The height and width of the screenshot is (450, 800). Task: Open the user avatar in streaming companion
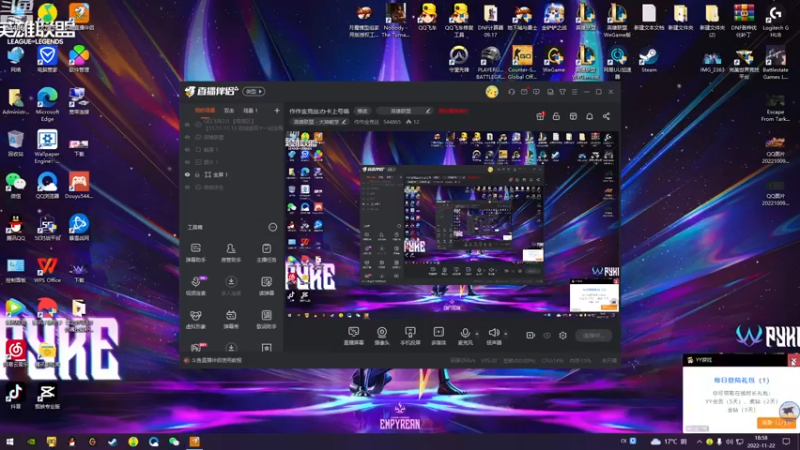coord(492,92)
